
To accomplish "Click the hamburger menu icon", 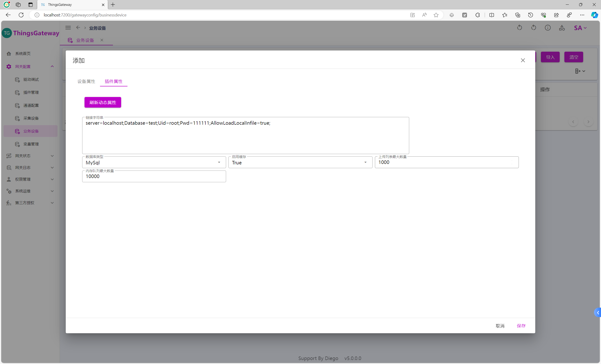I will 68,28.
